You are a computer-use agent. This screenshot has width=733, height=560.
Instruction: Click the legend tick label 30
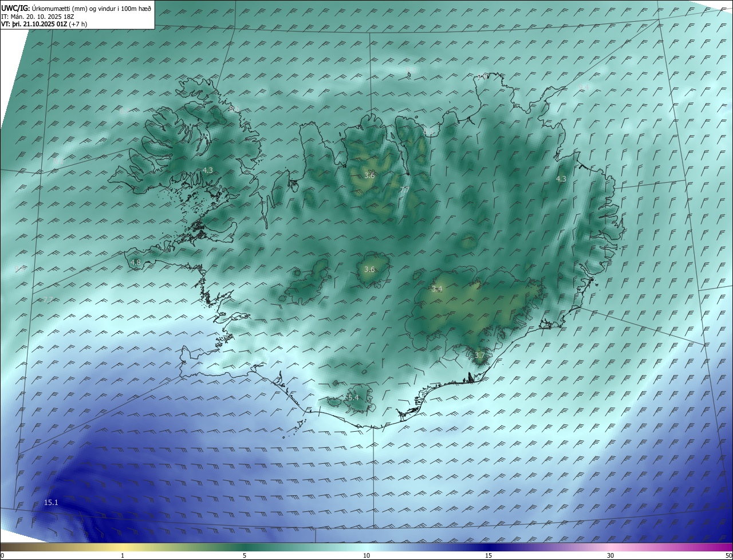pyautogui.click(x=610, y=555)
